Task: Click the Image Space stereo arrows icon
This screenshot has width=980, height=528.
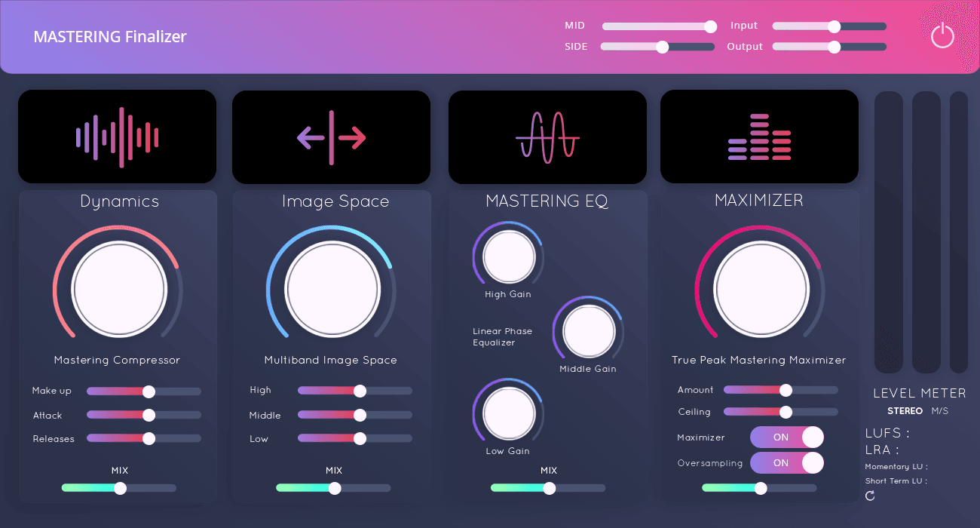Action: point(331,137)
